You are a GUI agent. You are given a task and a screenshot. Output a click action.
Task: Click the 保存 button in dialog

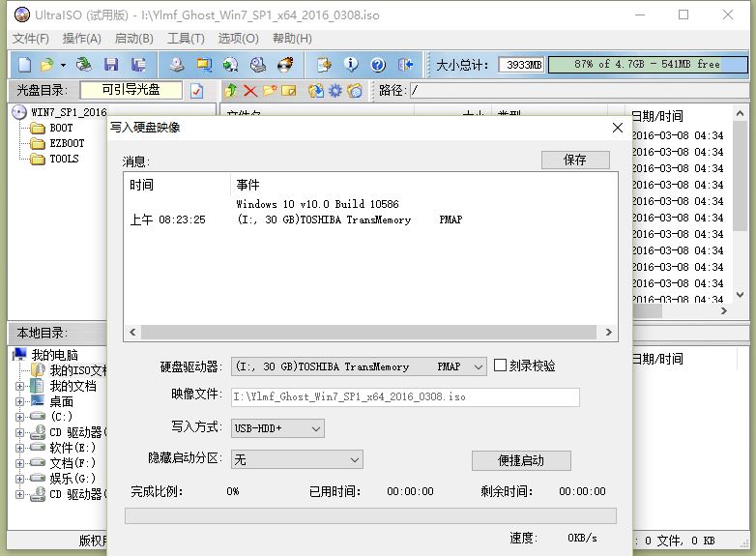point(575,161)
